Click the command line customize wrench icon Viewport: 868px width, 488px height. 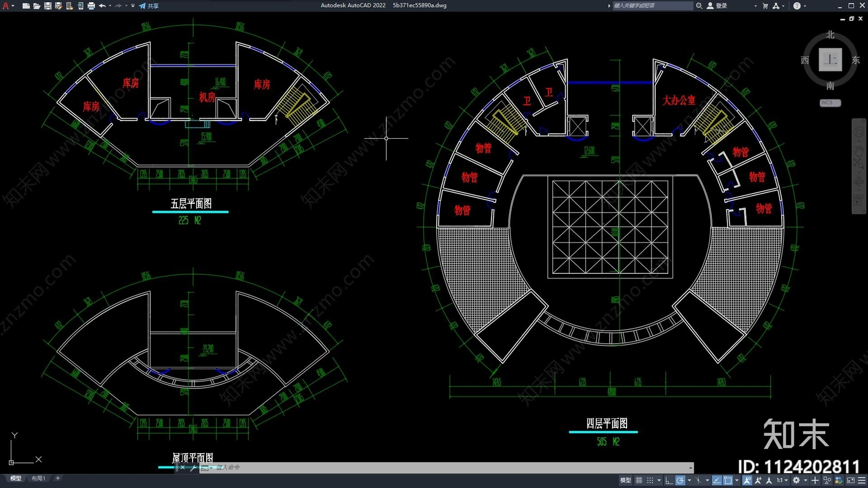193,467
